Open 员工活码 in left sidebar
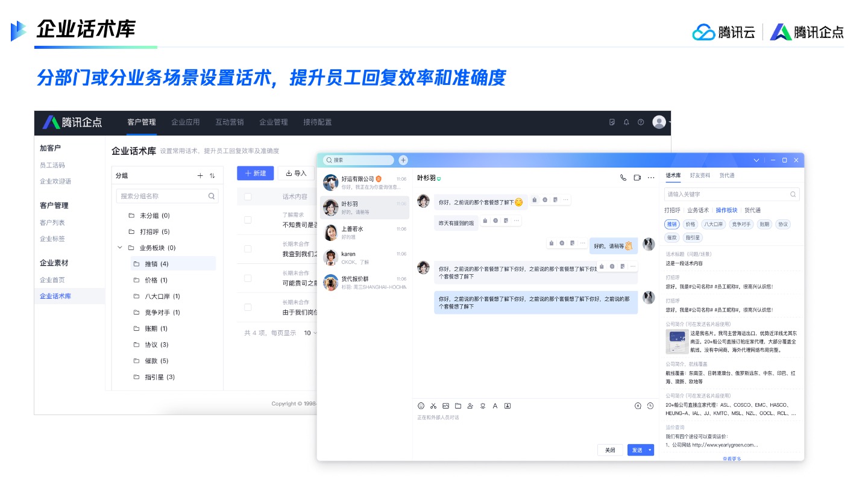 [x=52, y=165]
